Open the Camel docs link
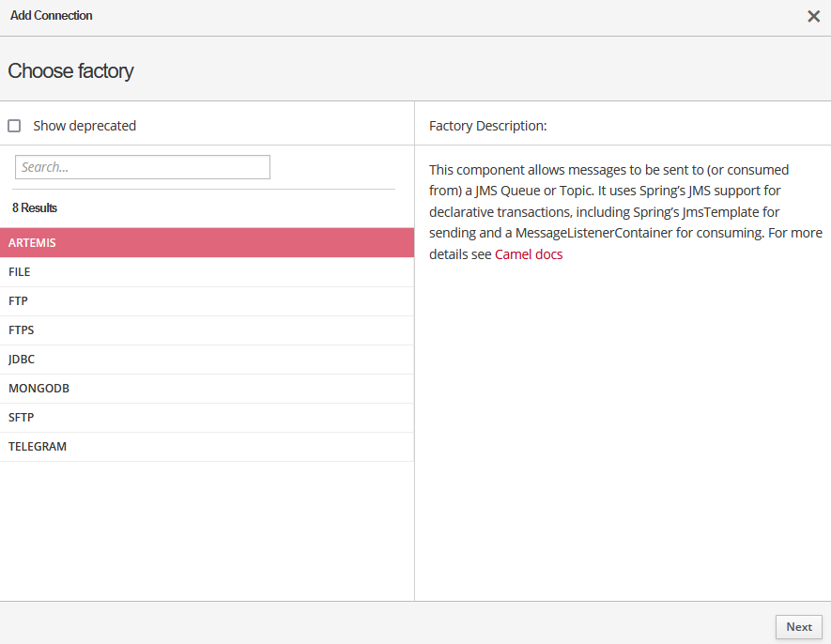The image size is (831, 644). 529,254
